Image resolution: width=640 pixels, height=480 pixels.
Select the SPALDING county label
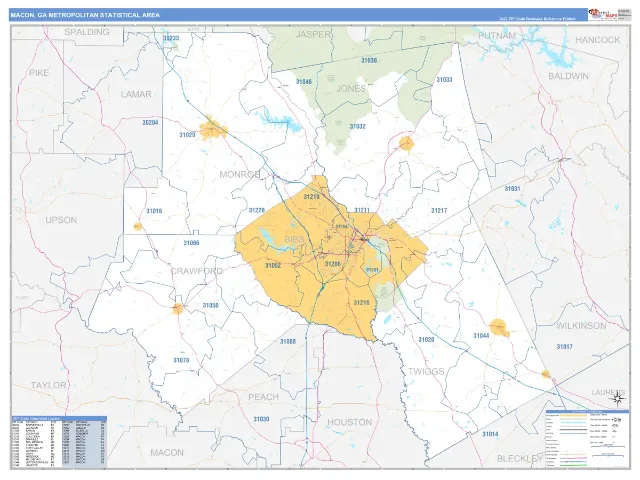(87, 32)
